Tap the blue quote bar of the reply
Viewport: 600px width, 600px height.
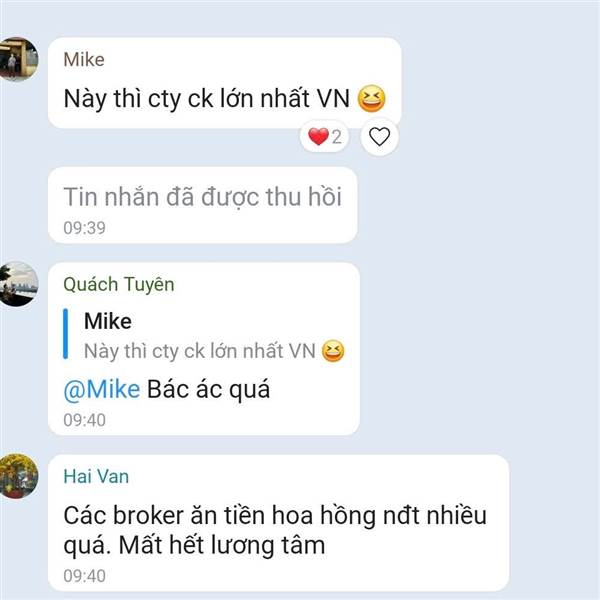coord(65,334)
